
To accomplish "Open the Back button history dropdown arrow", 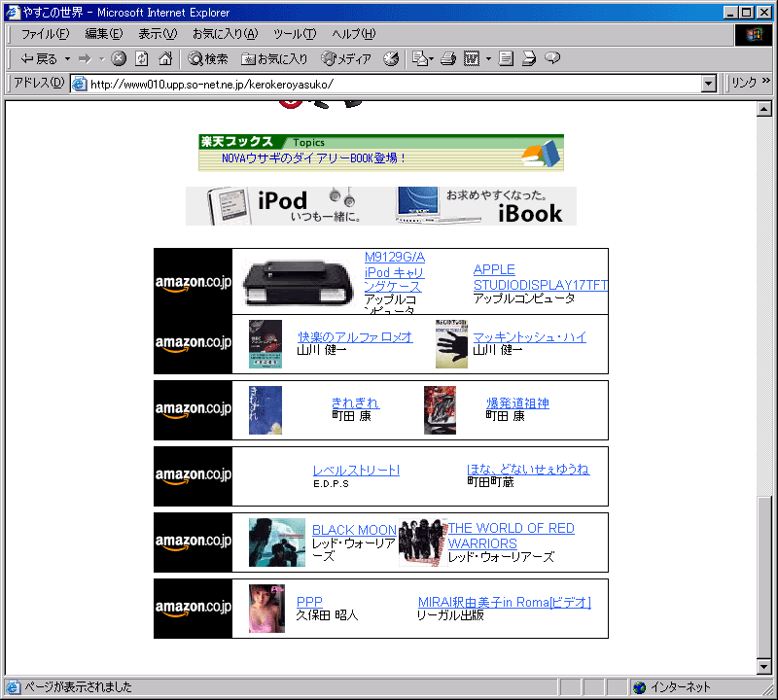I will pyautogui.click(x=67, y=59).
